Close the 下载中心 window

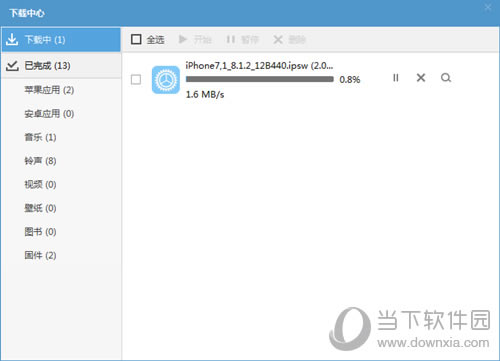pos(488,7)
